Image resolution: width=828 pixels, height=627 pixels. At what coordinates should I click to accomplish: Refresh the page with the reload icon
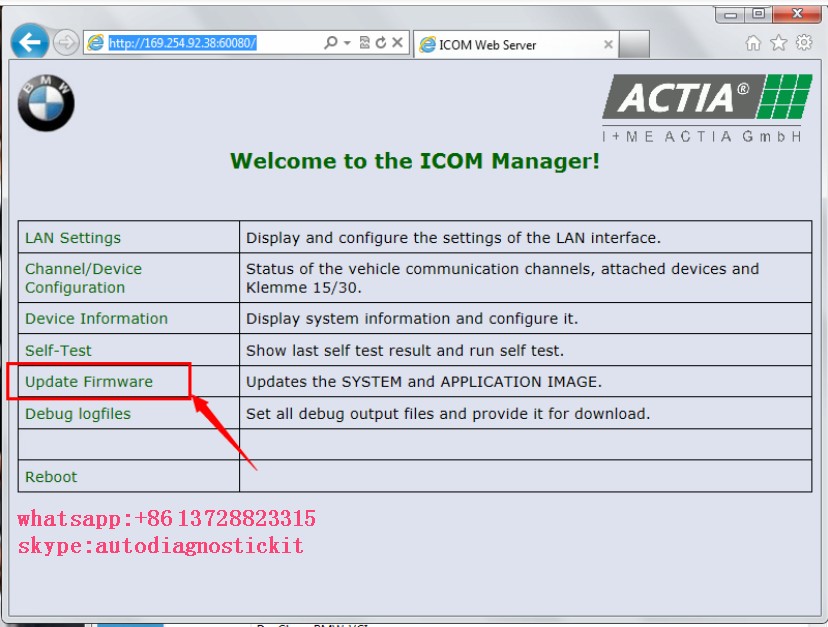[381, 42]
